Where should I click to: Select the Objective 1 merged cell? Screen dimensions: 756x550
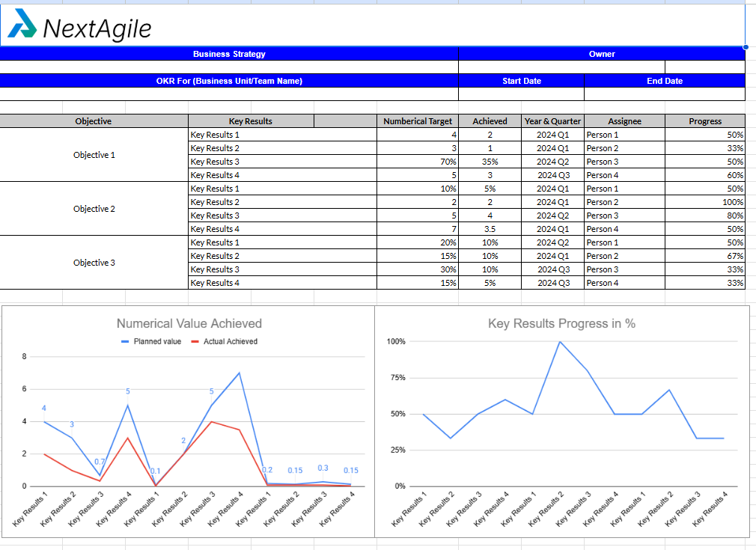coord(94,155)
